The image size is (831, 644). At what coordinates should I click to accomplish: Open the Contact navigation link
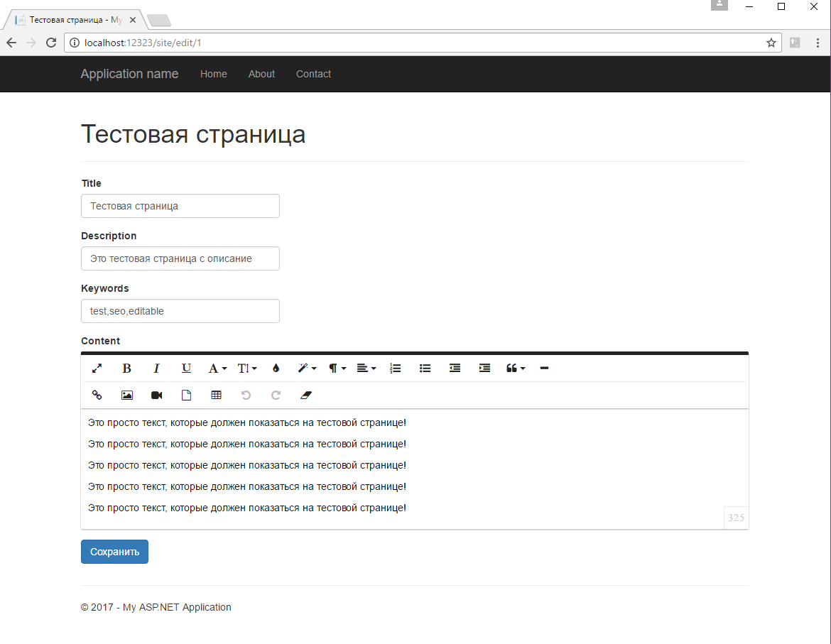point(313,74)
